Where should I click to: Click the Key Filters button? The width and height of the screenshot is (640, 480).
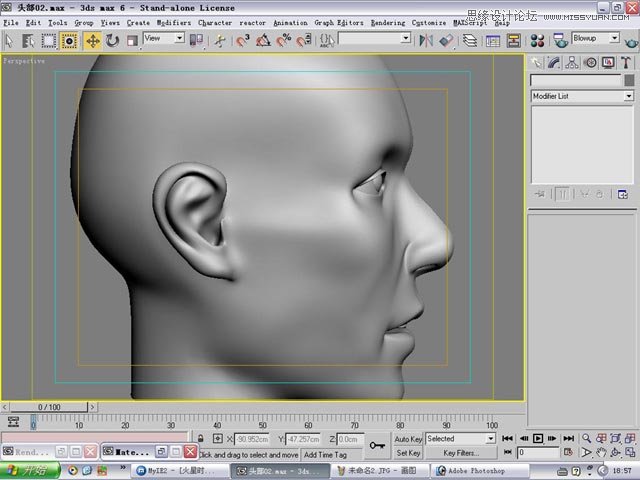[461, 453]
